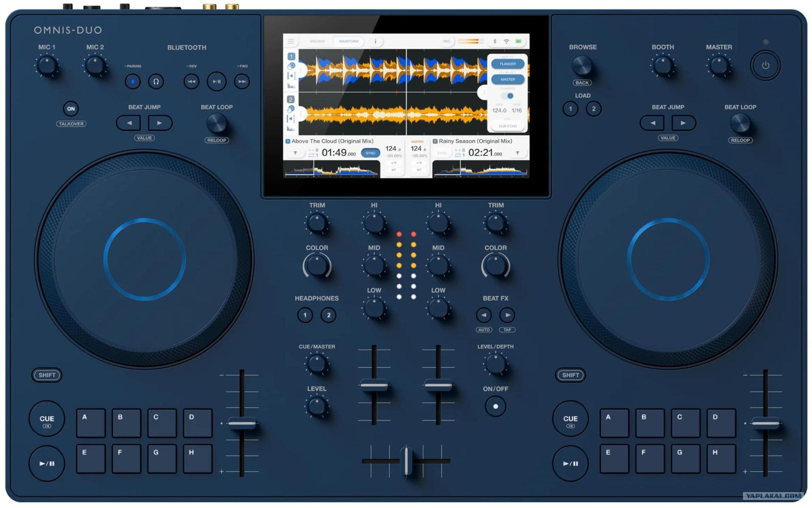Viewport: 812px width, 508px height.
Task: Tap the battery indicator icon on the touchscreen
Action: tap(518, 41)
